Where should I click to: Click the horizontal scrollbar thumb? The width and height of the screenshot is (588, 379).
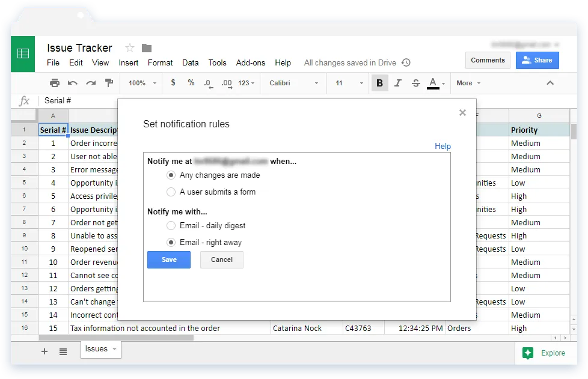(x=116, y=338)
